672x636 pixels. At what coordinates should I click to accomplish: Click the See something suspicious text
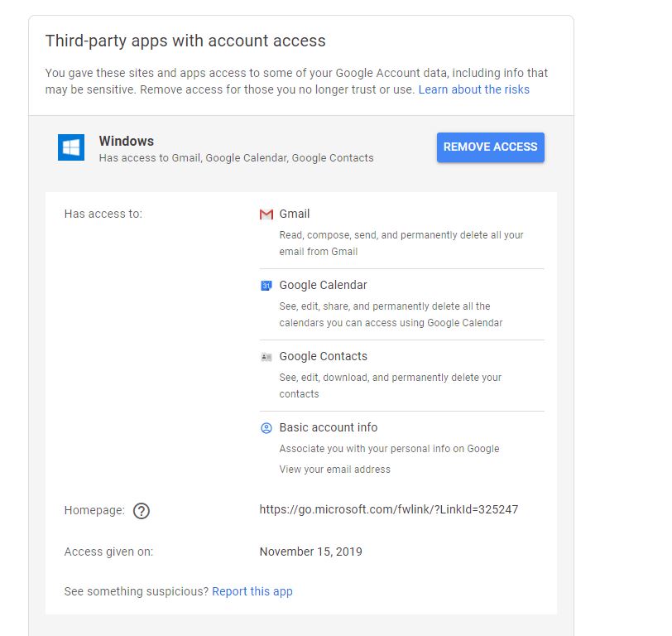coord(137,591)
